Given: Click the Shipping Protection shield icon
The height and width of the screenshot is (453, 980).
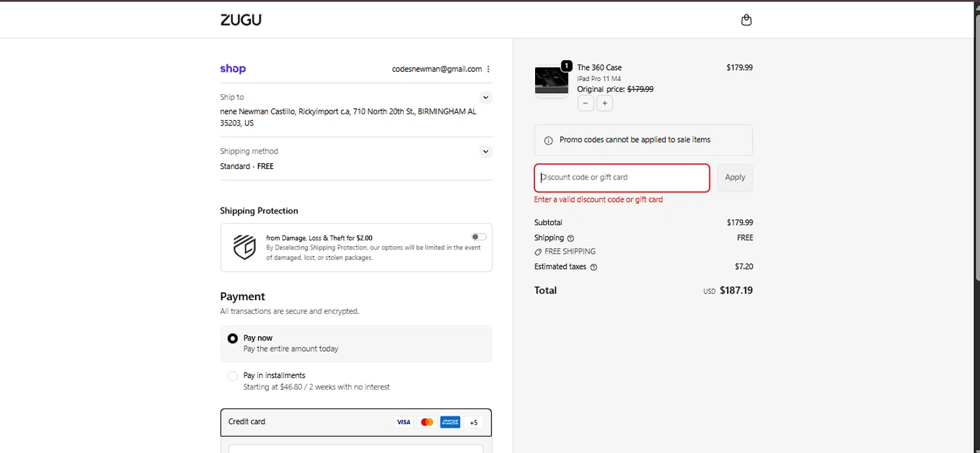Looking at the screenshot, I should click(244, 247).
